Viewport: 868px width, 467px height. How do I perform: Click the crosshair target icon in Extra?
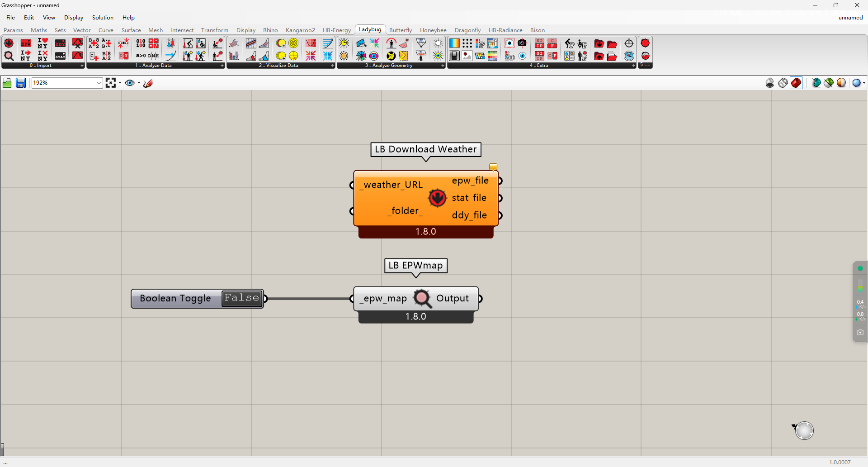pos(629,43)
